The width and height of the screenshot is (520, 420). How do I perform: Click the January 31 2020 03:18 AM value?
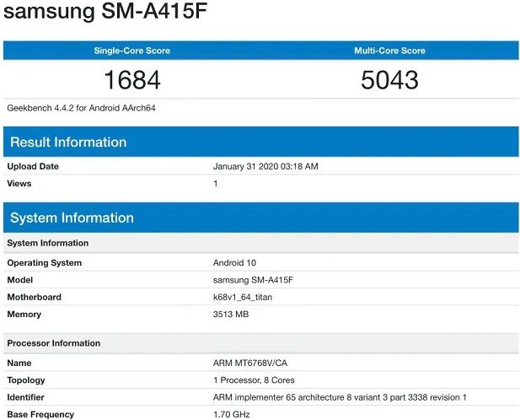(265, 166)
